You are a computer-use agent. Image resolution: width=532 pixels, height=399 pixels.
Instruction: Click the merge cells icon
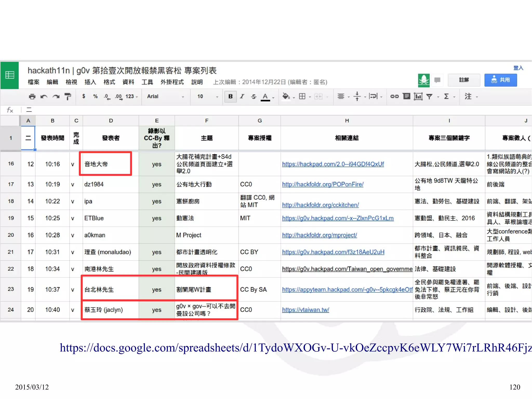[318, 97]
